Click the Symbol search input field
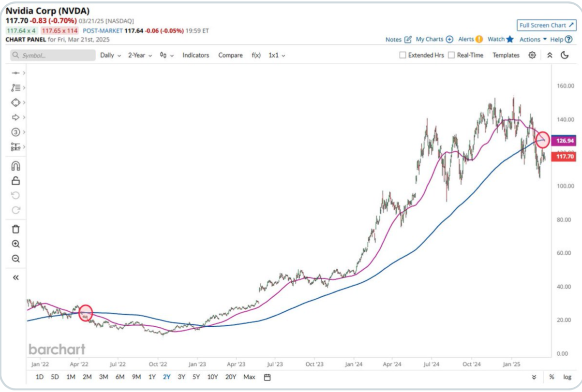The height and width of the screenshot is (392, 582). pyautogui.click(x=53, y=55)
